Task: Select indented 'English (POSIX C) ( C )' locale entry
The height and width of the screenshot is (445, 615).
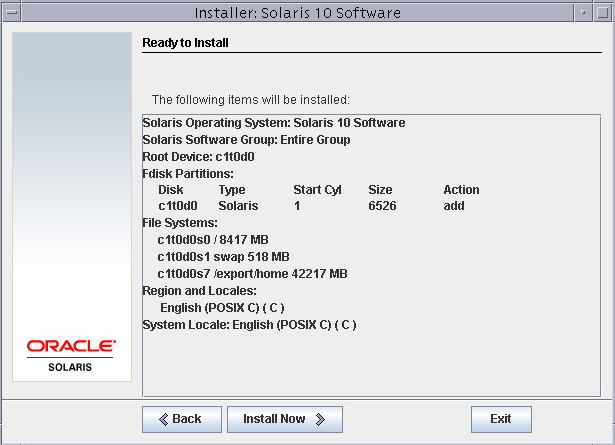Action: (x=222, y=308)
